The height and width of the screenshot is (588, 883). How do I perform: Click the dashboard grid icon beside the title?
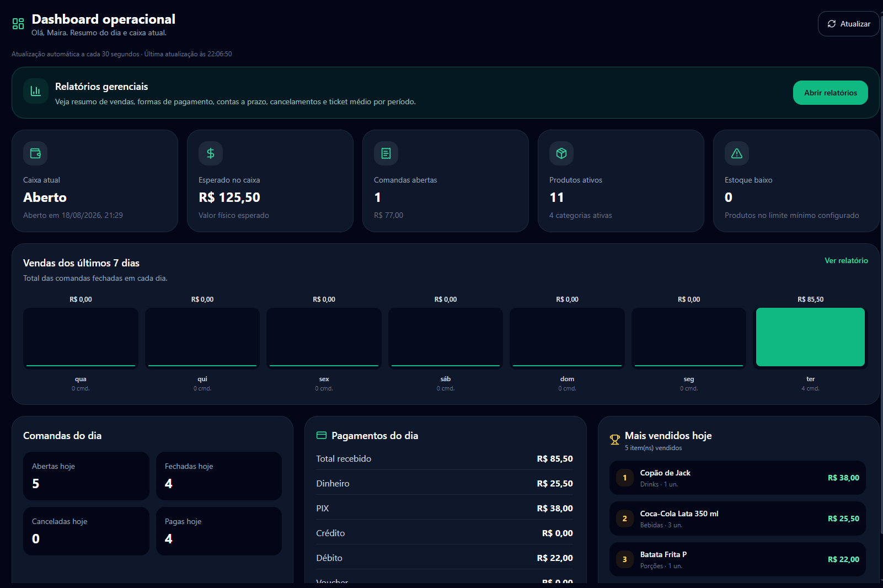(x=18, y=24)
